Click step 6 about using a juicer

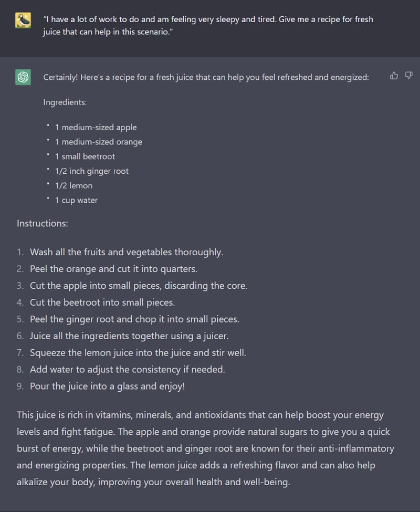coord(129,336)
